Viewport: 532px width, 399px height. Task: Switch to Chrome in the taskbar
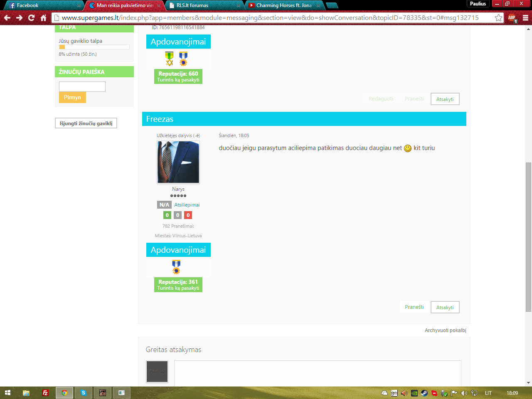(x=64, y=393)
